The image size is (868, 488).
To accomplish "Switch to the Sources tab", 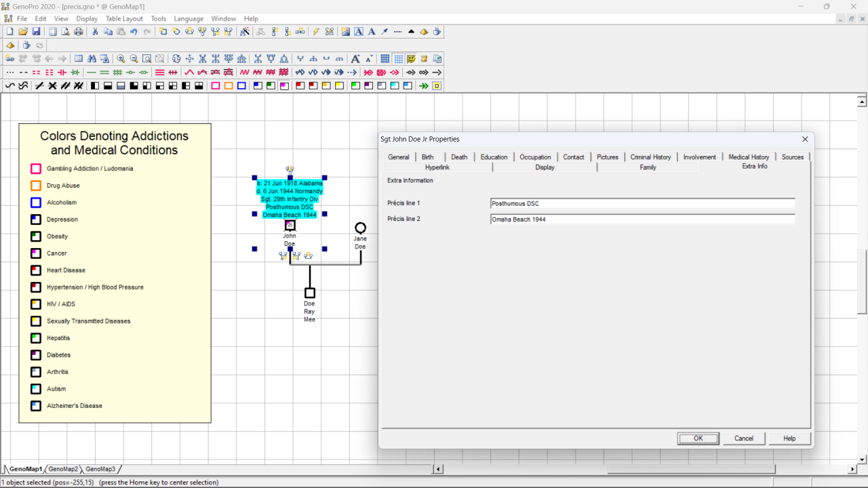I will (792, 157).
